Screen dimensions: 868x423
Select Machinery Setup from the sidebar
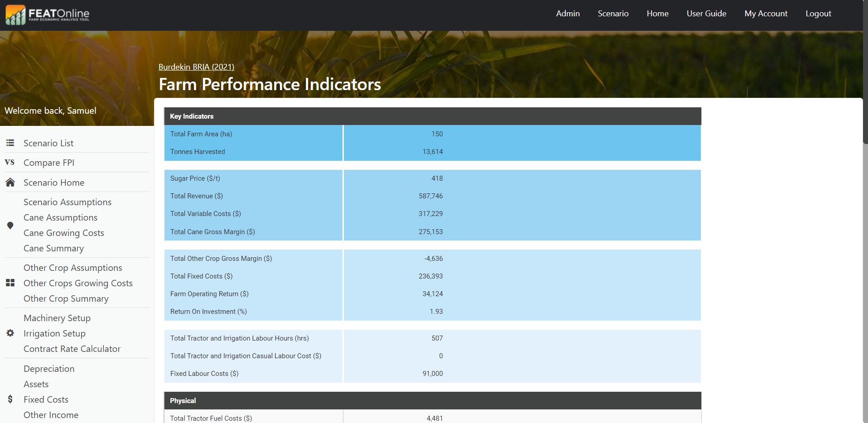point(57,318)
